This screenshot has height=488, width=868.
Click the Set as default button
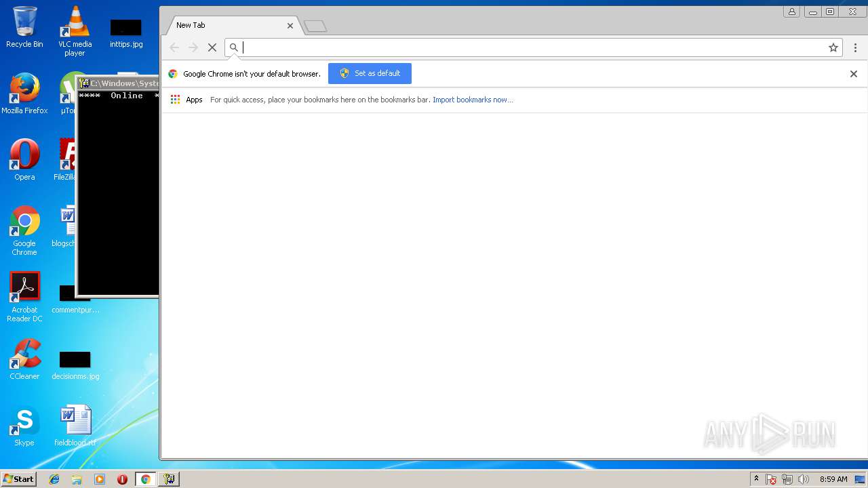click(x=370, y=73)
